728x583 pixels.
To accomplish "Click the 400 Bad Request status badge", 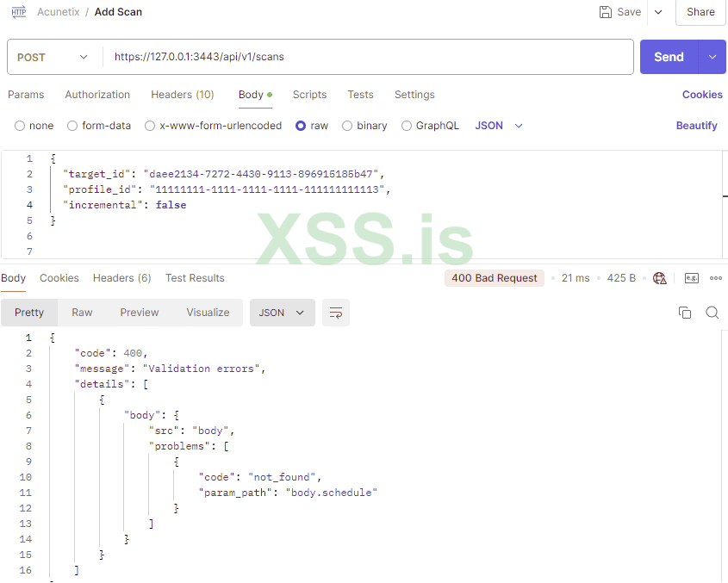I will tap(495, 278).
